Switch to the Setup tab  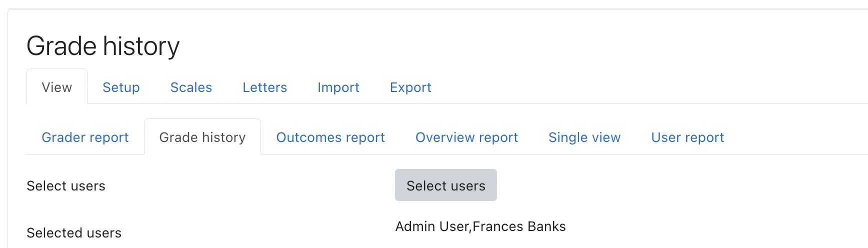coord(121,87)
